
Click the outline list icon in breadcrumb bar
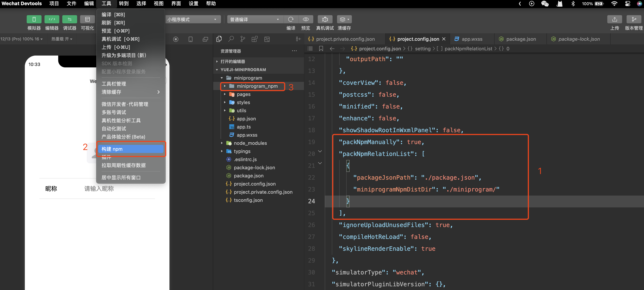coord(310,49)
